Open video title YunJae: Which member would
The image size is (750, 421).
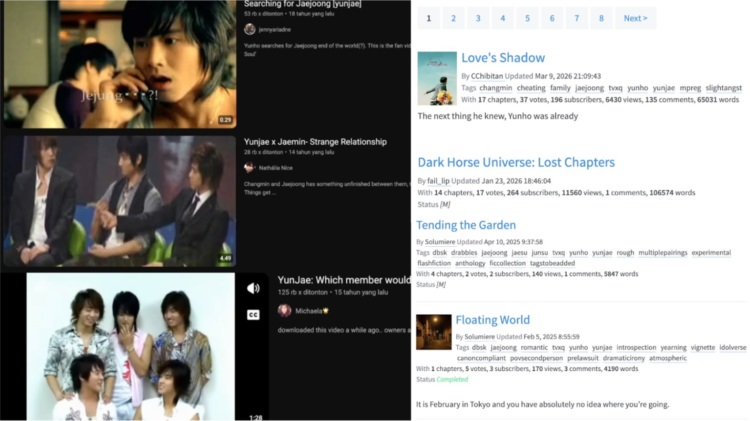pyautogui.click(x=344, y=280)
